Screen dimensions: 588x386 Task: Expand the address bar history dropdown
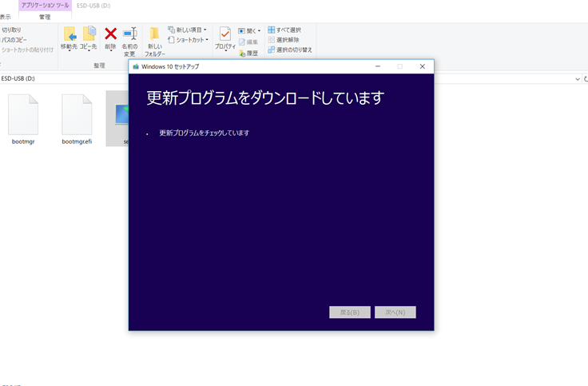coord(577,79)
